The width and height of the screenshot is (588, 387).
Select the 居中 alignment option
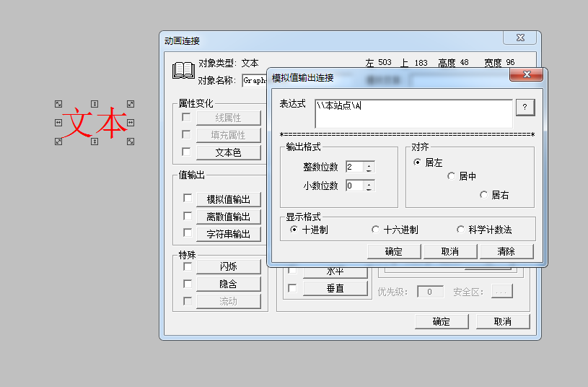click(451, 175)
